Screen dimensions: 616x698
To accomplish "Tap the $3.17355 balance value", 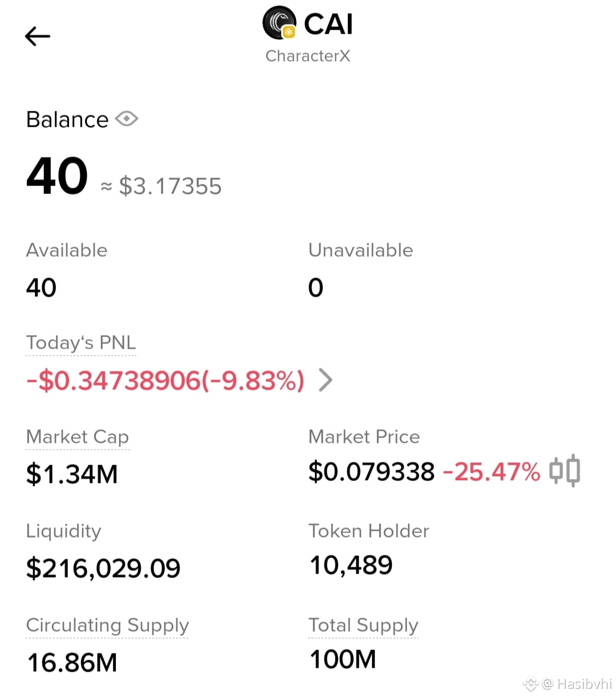I will tap(170, 186).
